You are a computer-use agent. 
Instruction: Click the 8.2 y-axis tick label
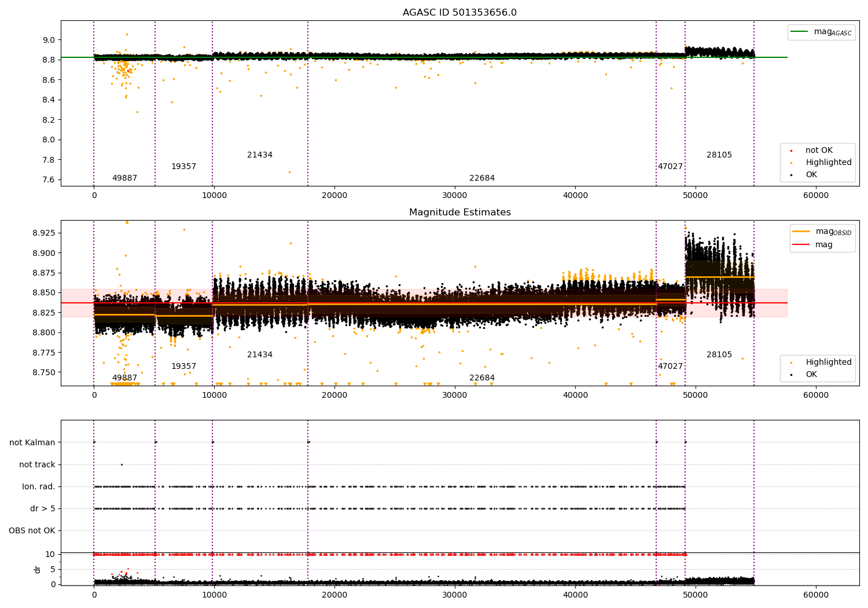(x=49, y=120)
